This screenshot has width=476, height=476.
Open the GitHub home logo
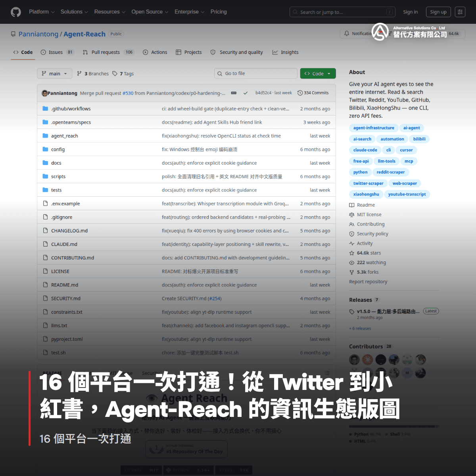pos(16,12)
